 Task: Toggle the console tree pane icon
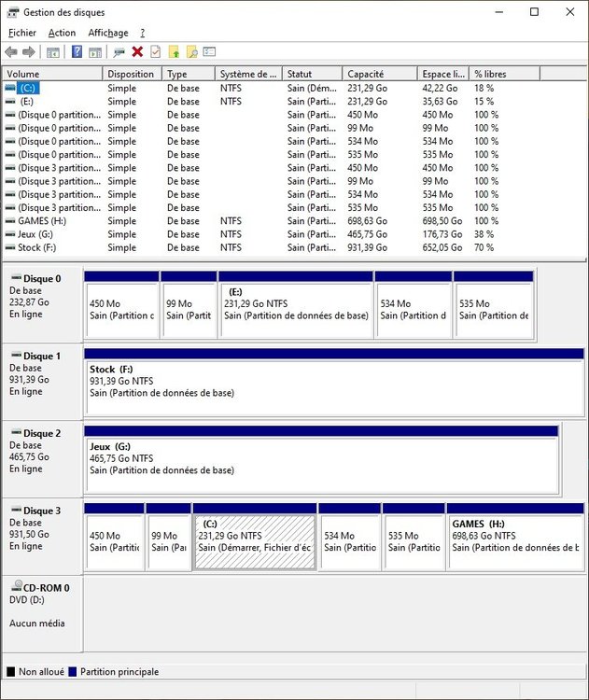point(53,52)
